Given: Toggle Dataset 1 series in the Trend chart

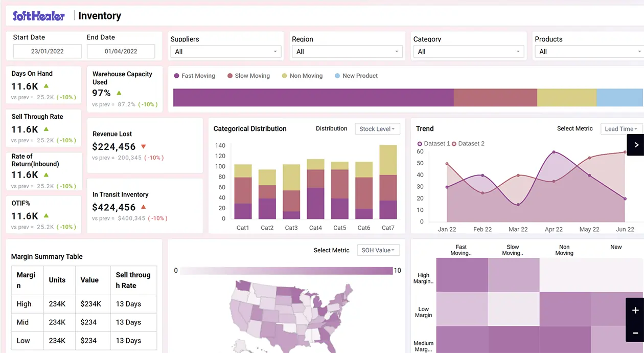Looking at the screenshot, I should click(x=434, y=144).
